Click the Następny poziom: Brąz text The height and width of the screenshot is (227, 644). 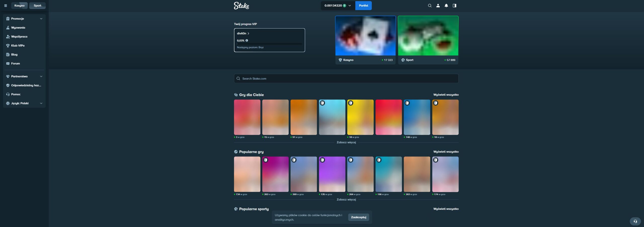point(250,47)
